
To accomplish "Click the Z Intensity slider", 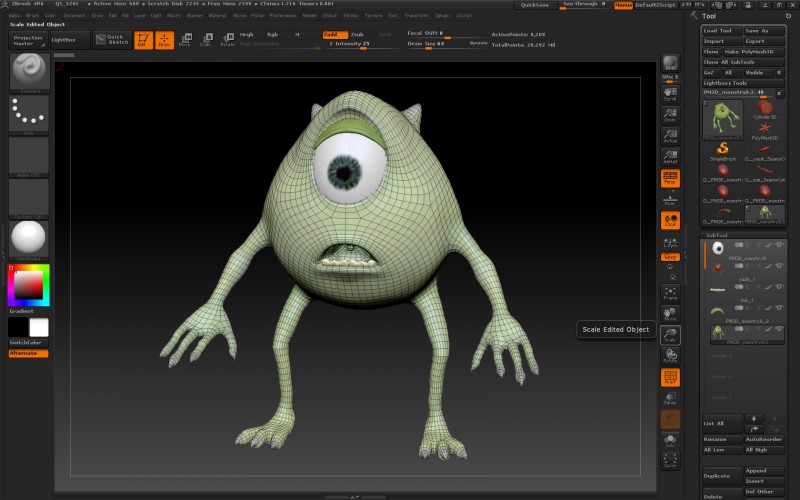I will [x=349, y=44].
